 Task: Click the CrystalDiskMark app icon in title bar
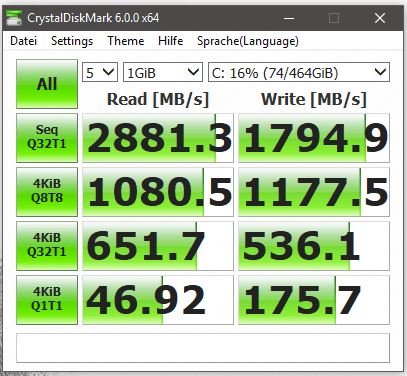pyautogui.click(x=14, y=18)
